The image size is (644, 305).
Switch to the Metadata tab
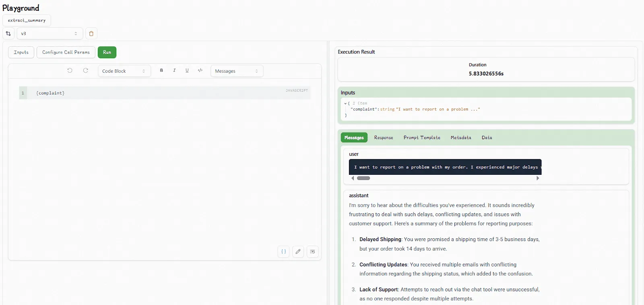pos(461,137)
